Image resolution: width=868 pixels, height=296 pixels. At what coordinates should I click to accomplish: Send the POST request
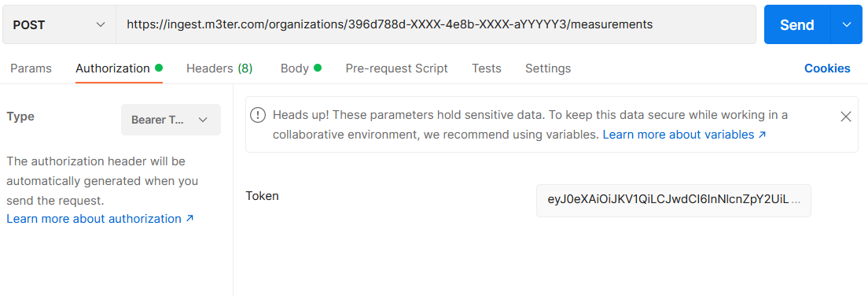click(x=797, y=24)
